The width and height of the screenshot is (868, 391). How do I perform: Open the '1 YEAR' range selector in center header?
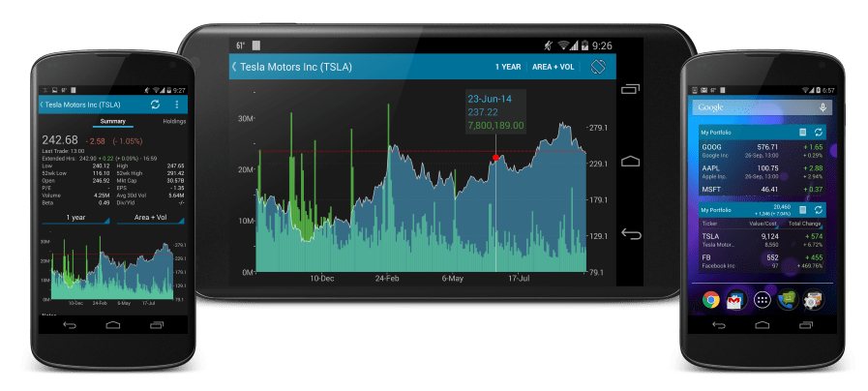click(508, 67)
